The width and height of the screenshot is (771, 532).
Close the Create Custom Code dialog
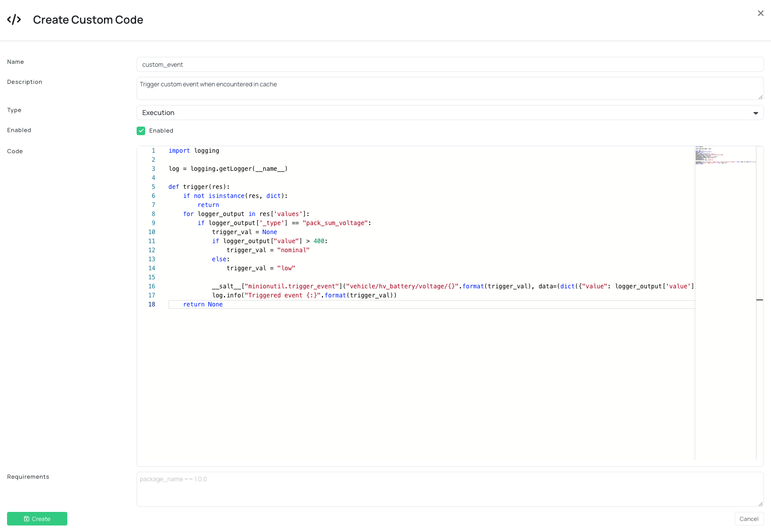click(x=760, y=14)
